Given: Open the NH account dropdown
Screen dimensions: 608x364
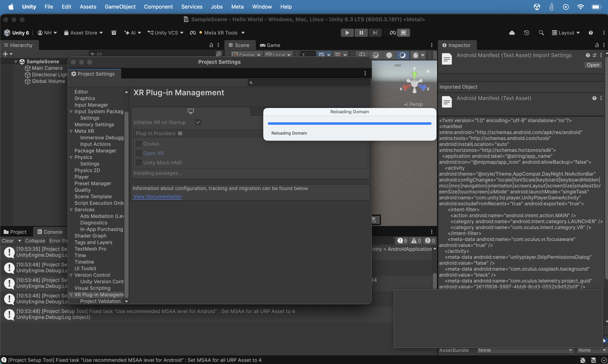Looking at the screenshot, I should point(47,33).
